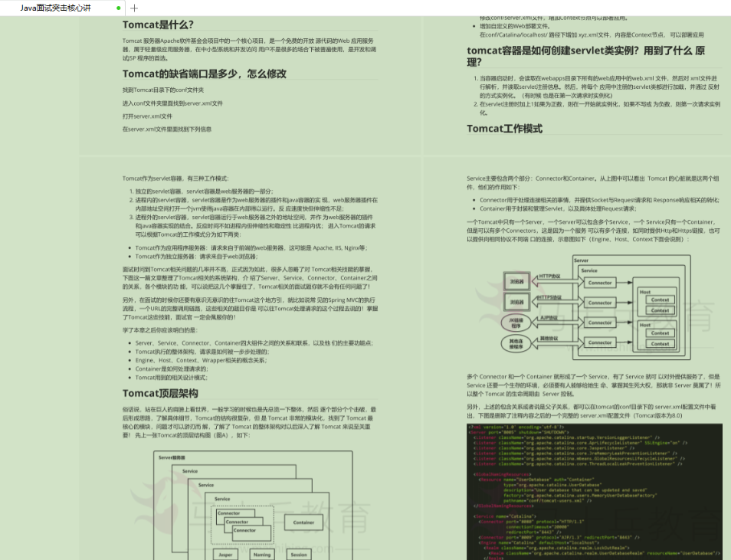The height and width of the screenshot is (560, 731).
Task: Open a new tab with plus button
Action: [x=134, y=8]
